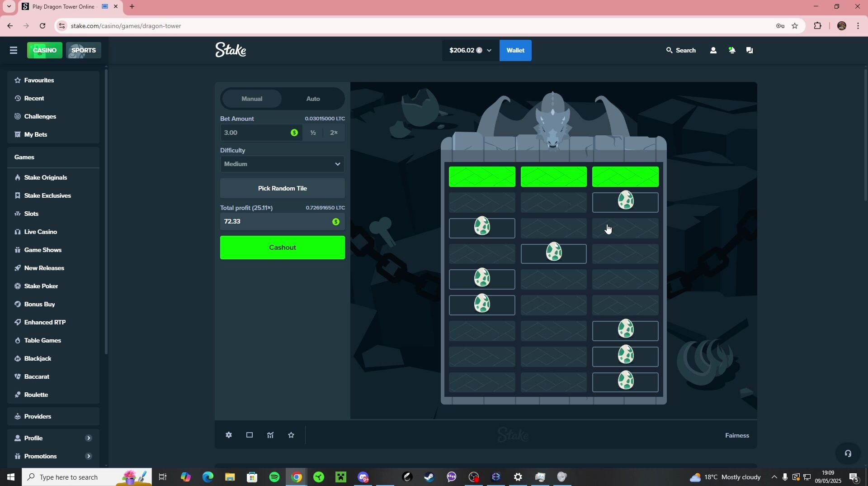Open live stats chart icon
Screen dimensions: 868x486
click(x=270, y=435)
